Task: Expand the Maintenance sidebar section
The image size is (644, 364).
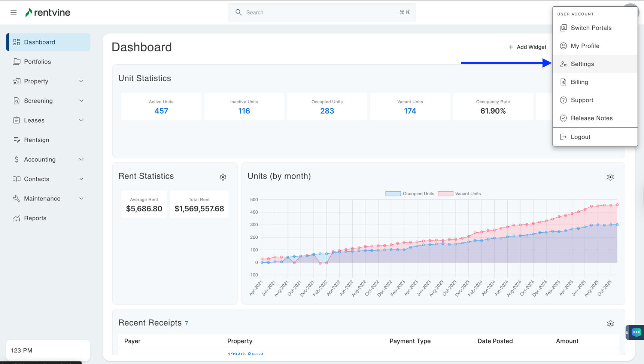Action: click(48, 199)
